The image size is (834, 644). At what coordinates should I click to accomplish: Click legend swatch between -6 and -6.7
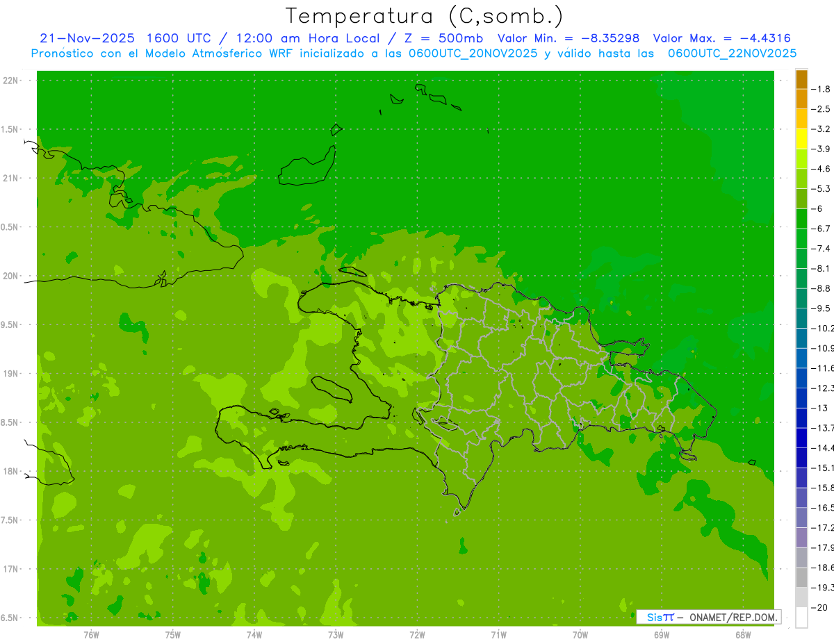click(801, 218)
